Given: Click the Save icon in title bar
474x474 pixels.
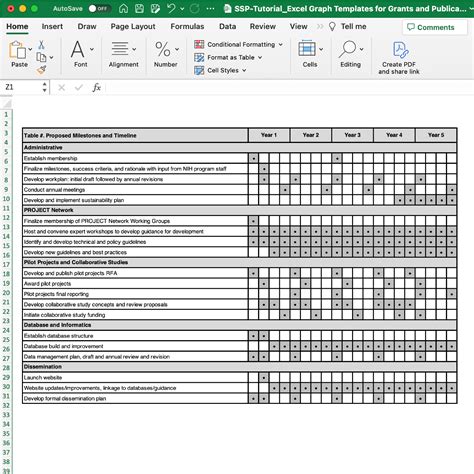Looking at the screenshot, I should pos(139,9).
